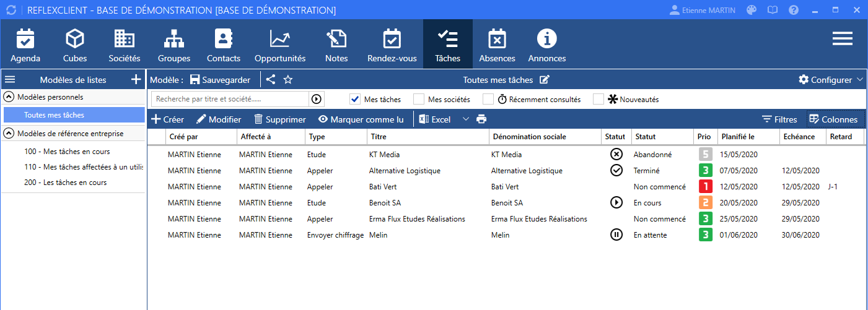Open the Etienne MARTIN user profile

(704, 10)
